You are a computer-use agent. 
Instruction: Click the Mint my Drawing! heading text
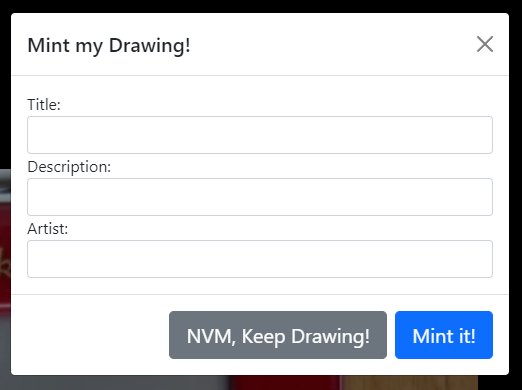109,46
